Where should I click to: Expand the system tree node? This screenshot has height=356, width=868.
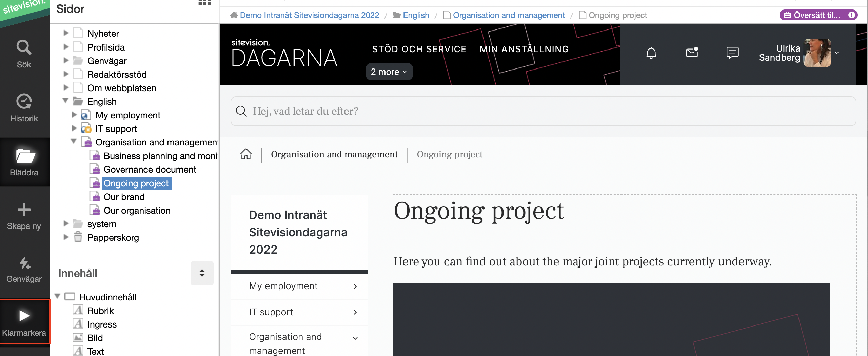[x=66, y=223]
